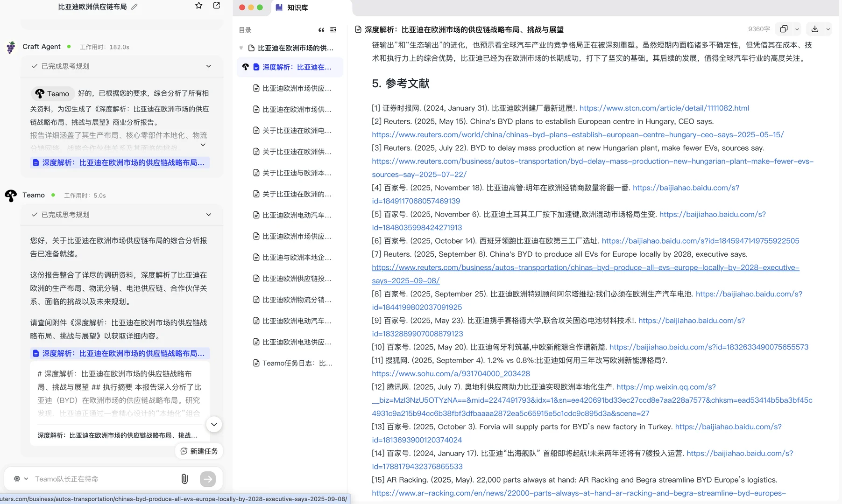The width and height of the screenshot is (842, 504).
Task: Expand the truncated report preview with the chevron
Action: coord(214,425)
